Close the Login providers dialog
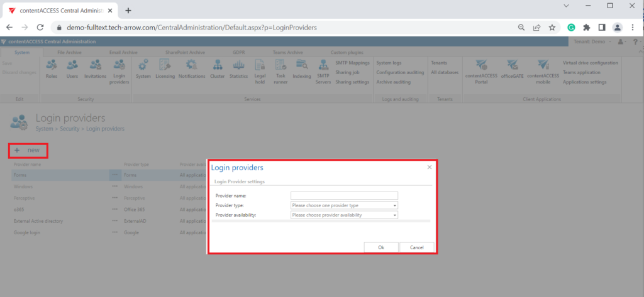644x297 pixels. (x=430, y=167)
